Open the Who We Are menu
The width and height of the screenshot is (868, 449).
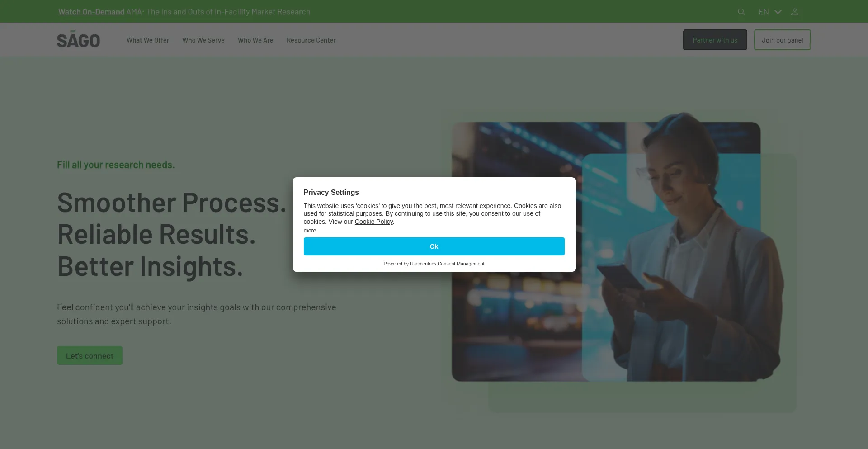255,40
